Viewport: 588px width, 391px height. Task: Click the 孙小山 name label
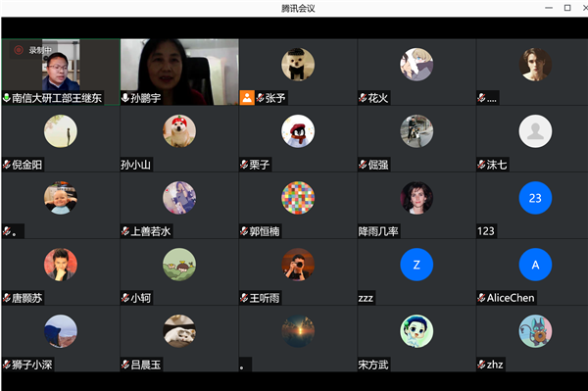coord(136,165)
